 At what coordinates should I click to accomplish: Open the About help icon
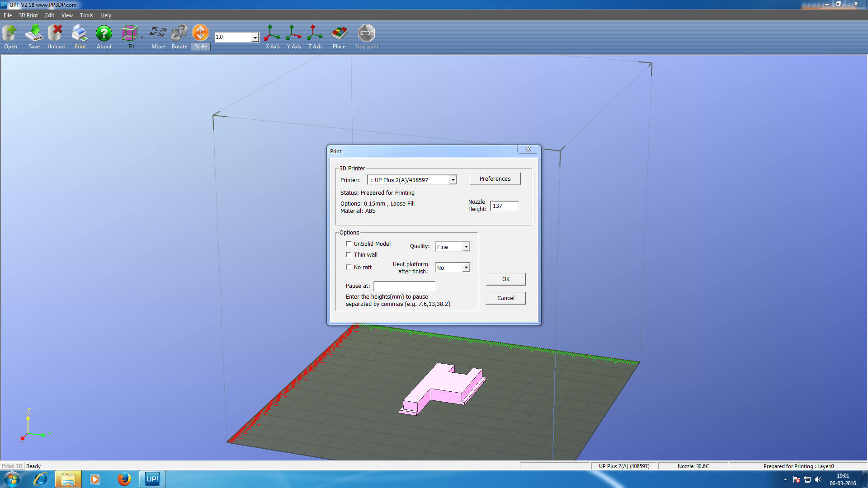click(x=104, y=37)
